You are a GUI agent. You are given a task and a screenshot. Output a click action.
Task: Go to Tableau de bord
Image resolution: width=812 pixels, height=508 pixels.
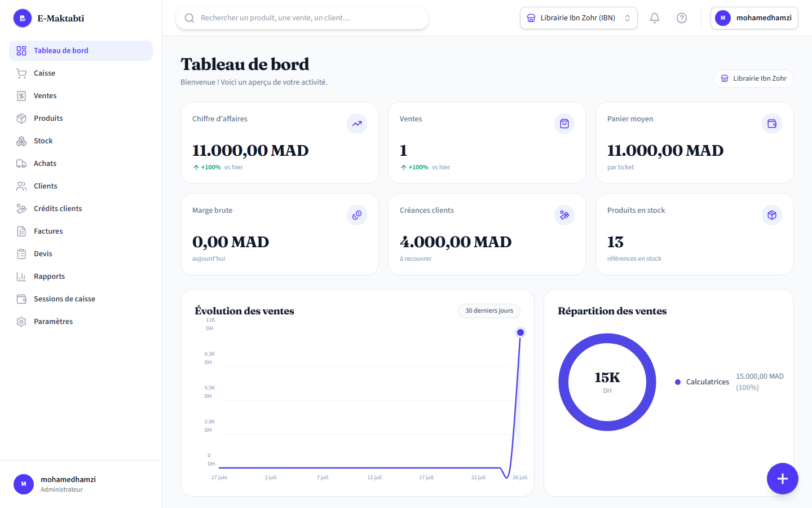81,51
